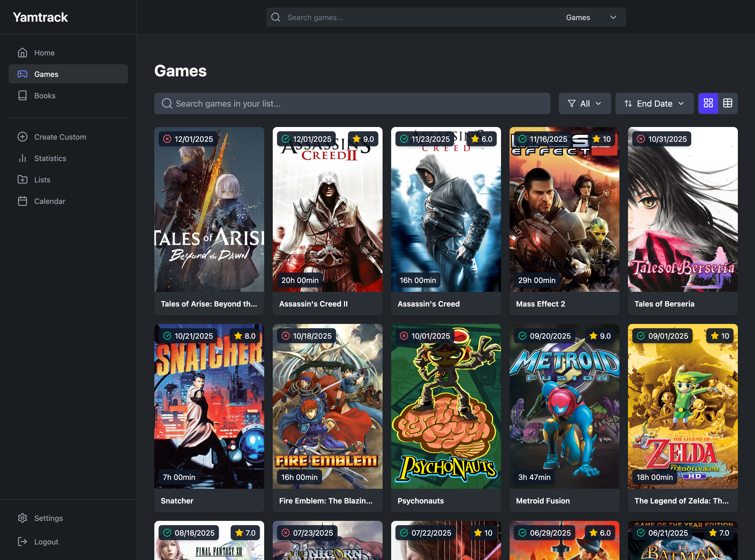
Task: Click the Metroid Fusion cover image
Action: 564,406
